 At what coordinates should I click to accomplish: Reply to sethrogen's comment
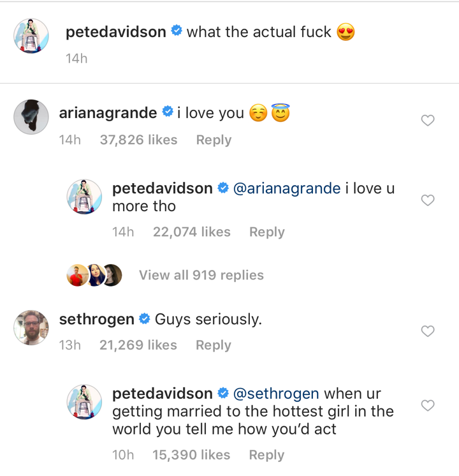tap(213, 345)
